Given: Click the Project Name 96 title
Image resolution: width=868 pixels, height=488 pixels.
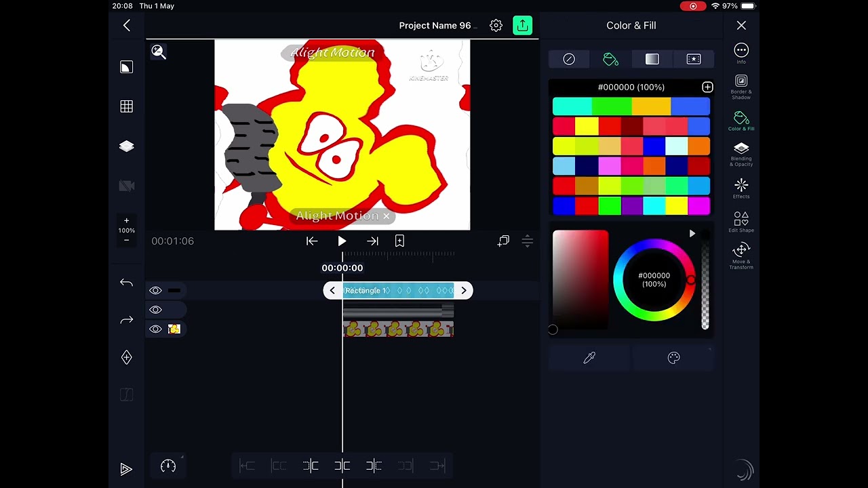Looking at the screenshot, I should [x=435, y=26].
